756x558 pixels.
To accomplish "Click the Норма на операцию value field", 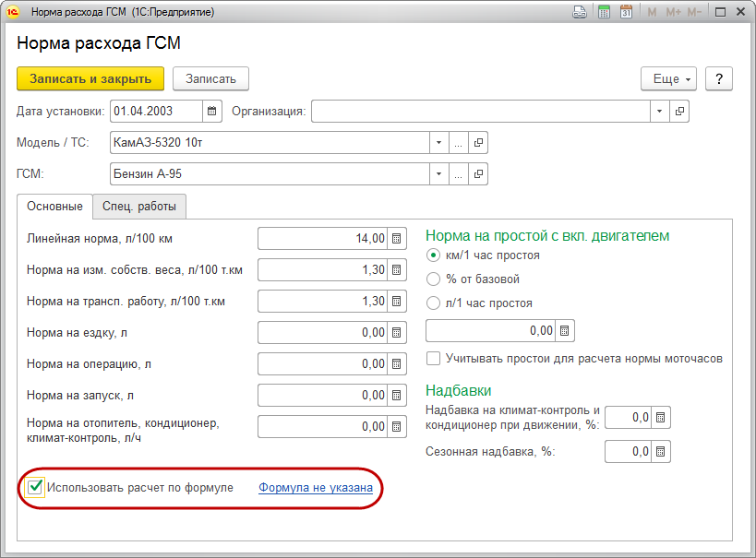I will click(x=323, y=363).
